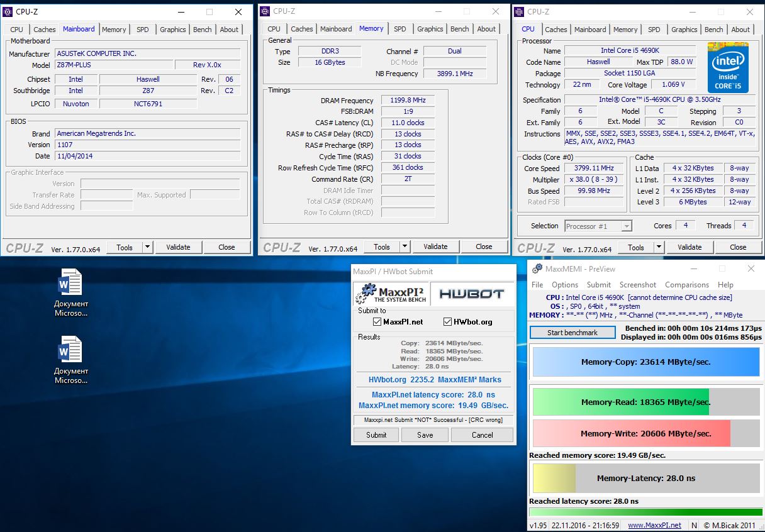
Task: Select CPU tab in Mainboard window
Action: point(17,30)
